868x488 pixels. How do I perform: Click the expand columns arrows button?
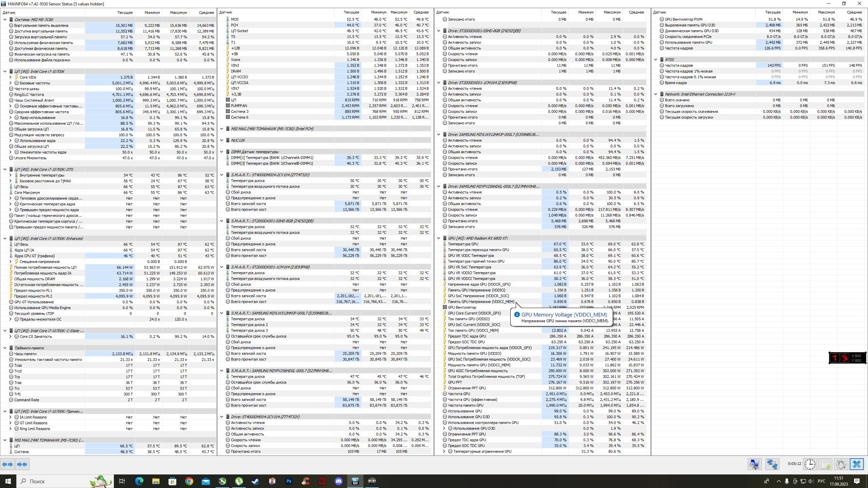(7, 464)
